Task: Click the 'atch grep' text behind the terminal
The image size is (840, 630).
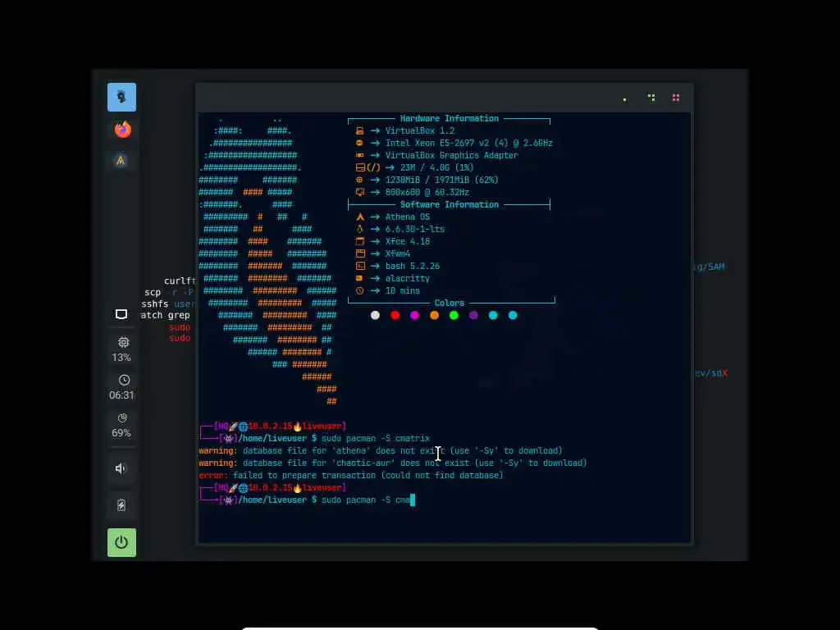Action: pos(165,315)
